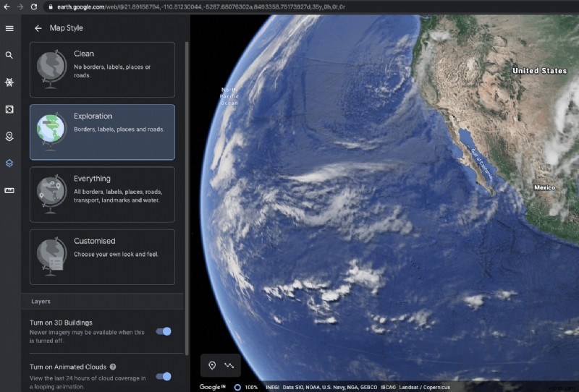Click the Everything globe thumbnail
579x392 pixels.
click(x=51, y=193)
